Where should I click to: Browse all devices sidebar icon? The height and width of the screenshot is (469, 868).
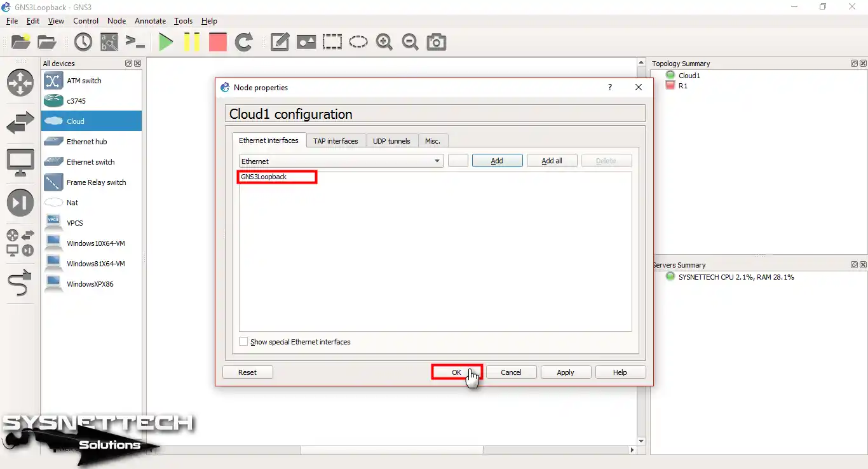(x=20, y=243)
